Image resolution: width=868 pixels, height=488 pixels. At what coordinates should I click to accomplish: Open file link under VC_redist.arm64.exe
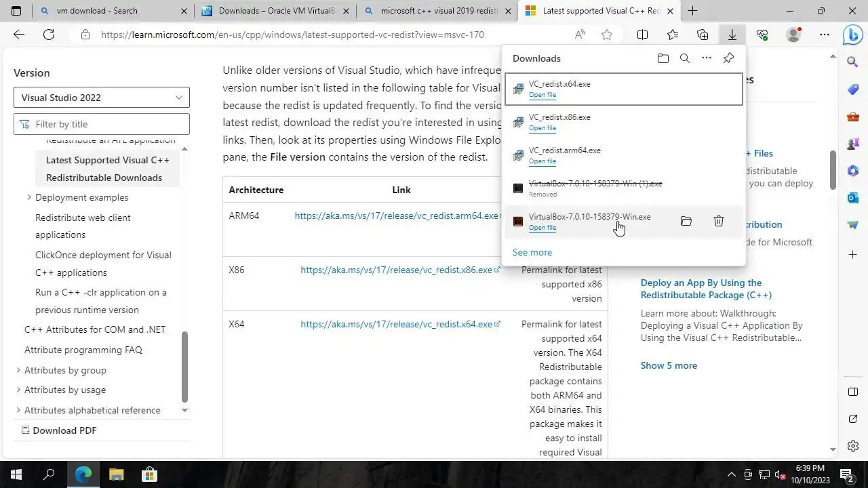[542, 161]
